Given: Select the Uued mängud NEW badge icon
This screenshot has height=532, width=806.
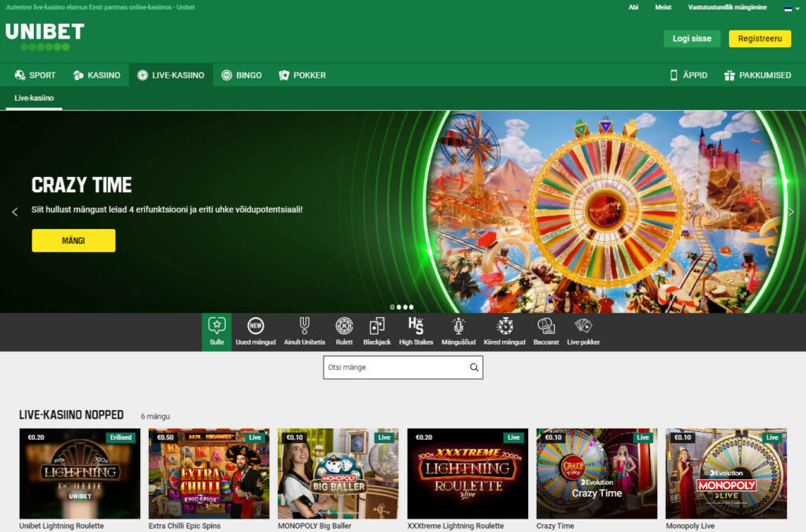Looking at the screenshot, I should point(256,326).
